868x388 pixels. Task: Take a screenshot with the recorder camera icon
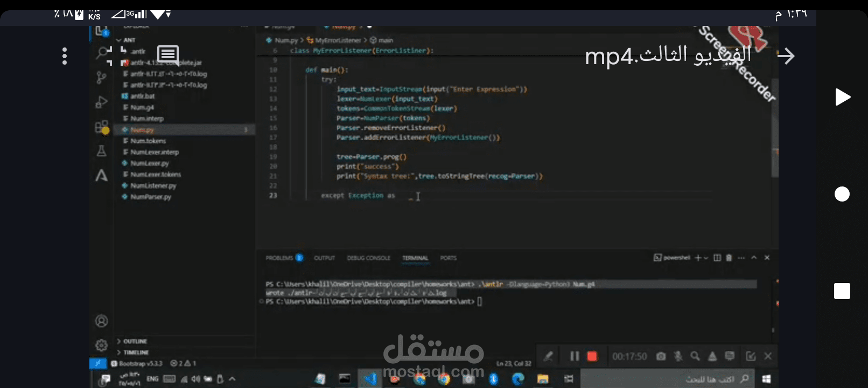661,356
